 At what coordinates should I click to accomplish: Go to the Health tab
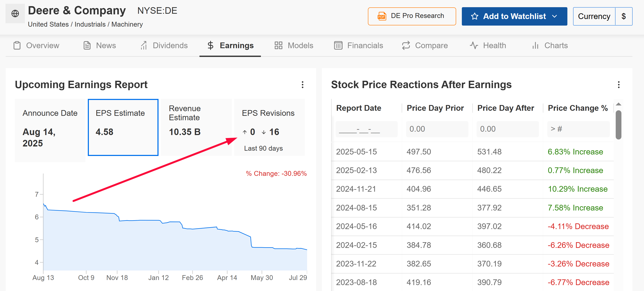[488, 45]
